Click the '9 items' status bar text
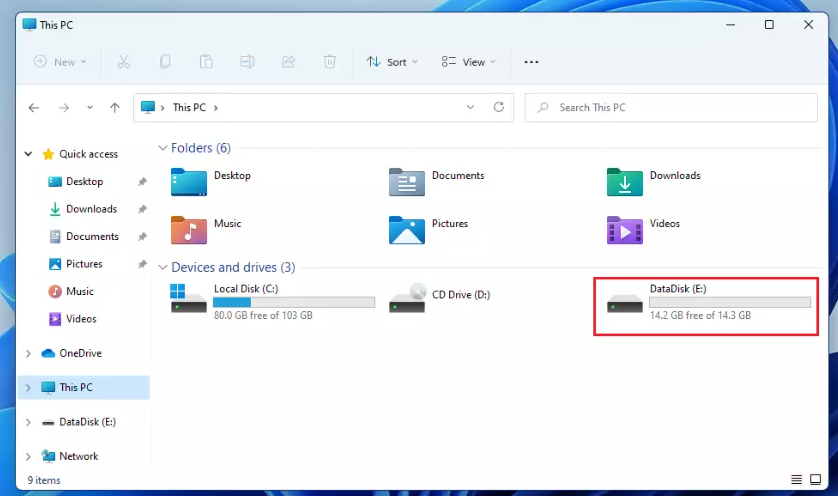This screenshot has height=496, width=838. pyautogui.click(x=44, y=480)
